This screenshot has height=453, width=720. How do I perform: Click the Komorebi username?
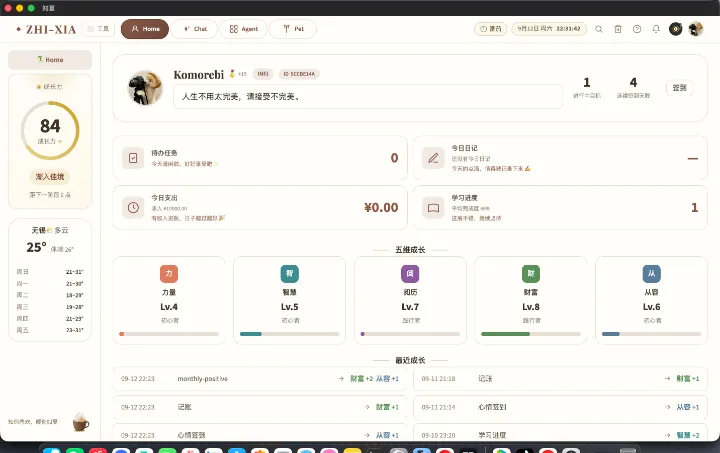(198, 75)
